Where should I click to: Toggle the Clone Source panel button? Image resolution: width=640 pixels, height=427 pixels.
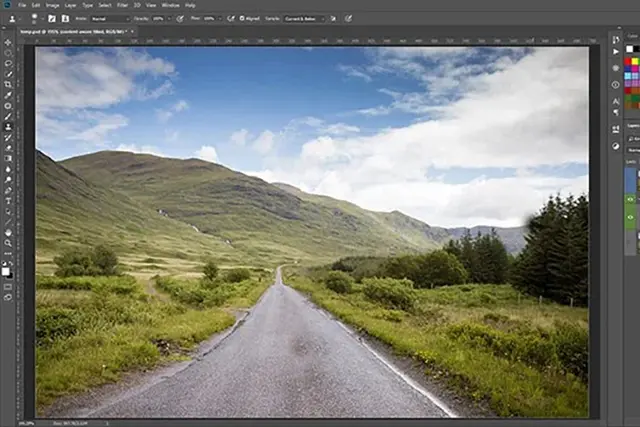tap(65, 19)
